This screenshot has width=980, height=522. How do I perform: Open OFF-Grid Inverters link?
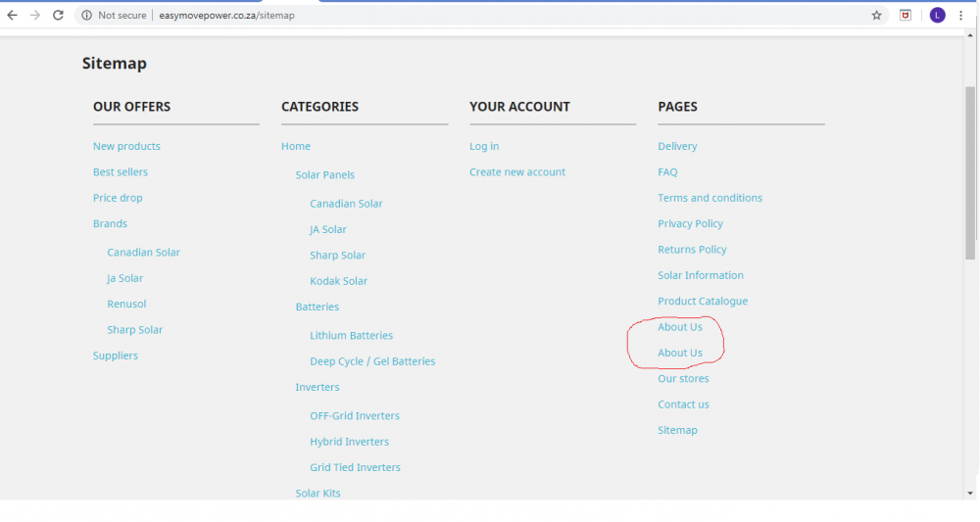355,416
